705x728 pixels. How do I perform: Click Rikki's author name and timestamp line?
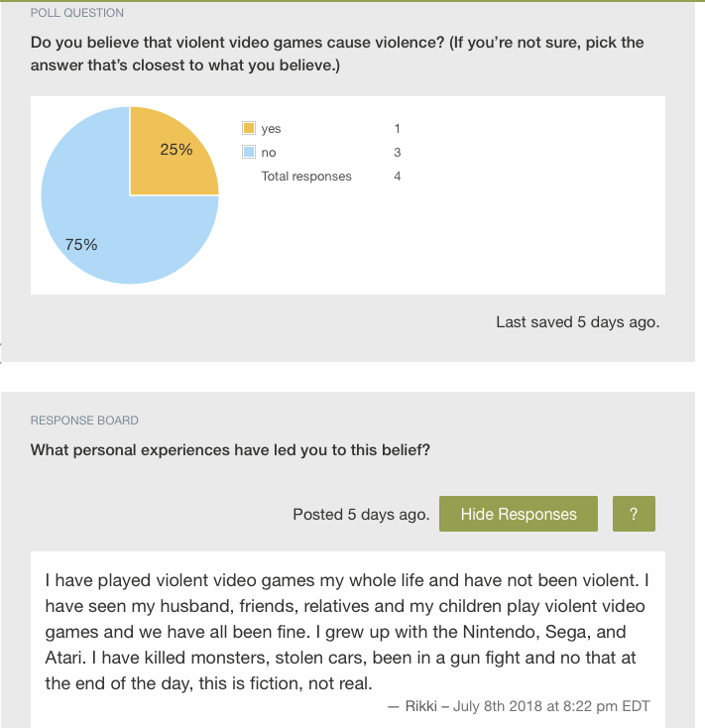coord(519,706)
